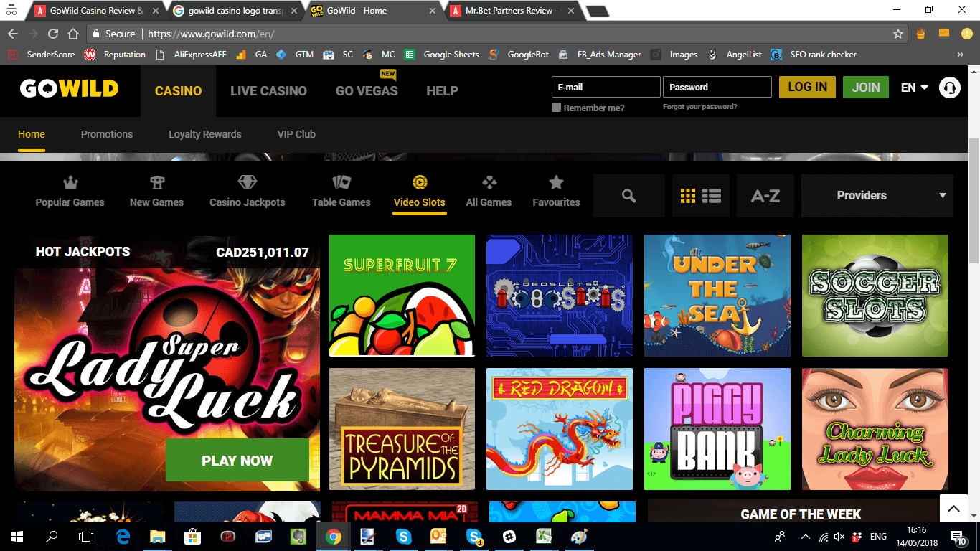Sort games with A-Z button
The image size is (980, 551).
point(765,196)
